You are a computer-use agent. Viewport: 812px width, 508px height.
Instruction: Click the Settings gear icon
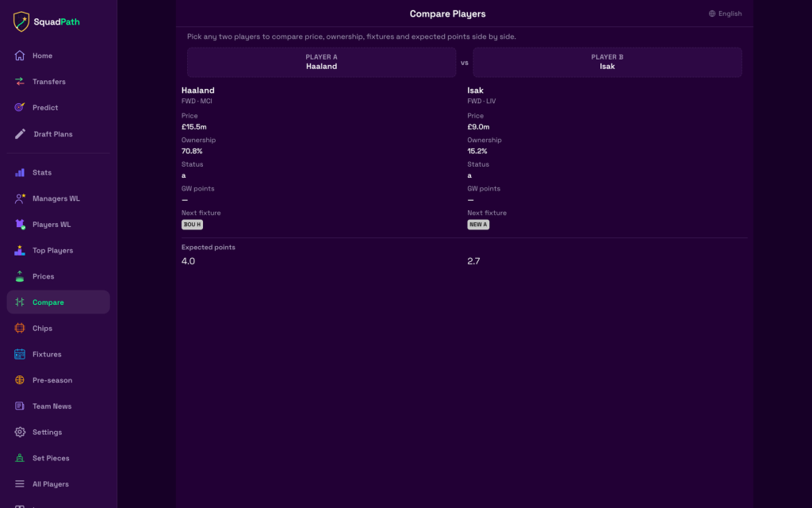pyautogui.click(x=20, y=432)
